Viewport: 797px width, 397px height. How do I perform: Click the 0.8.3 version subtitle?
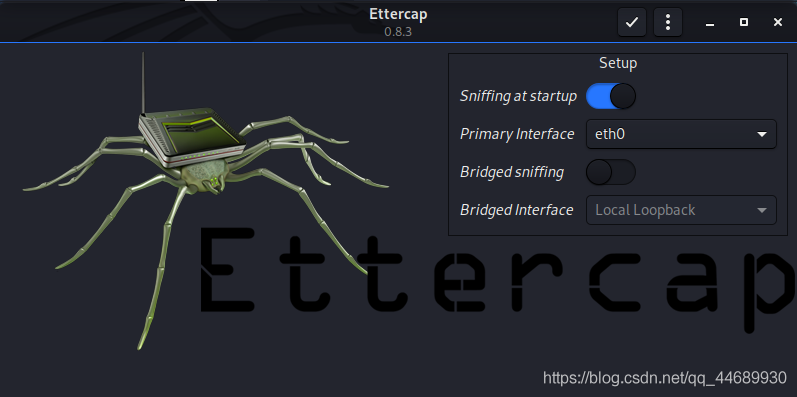point(398,32)
